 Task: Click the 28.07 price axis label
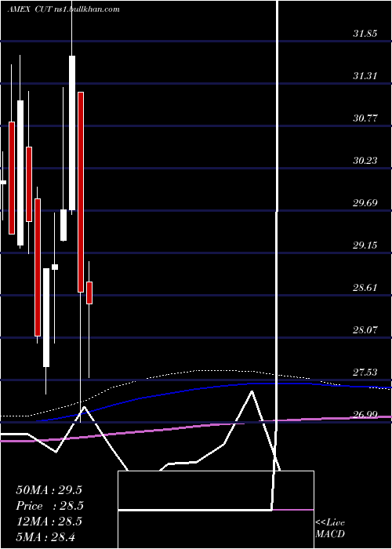tap(365, 330)
